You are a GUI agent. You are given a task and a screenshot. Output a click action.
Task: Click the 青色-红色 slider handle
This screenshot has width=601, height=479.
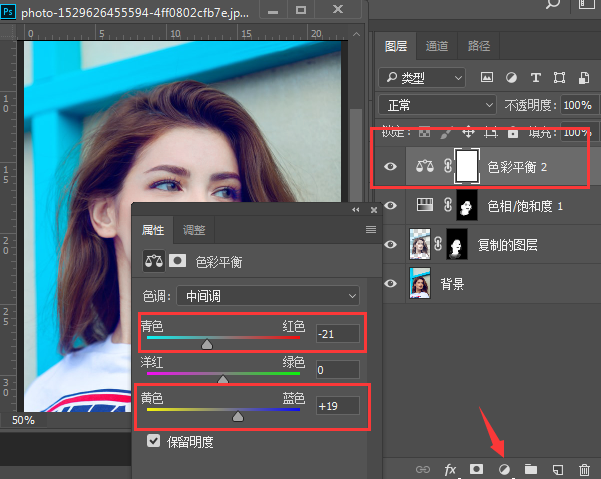coord(207,344)
